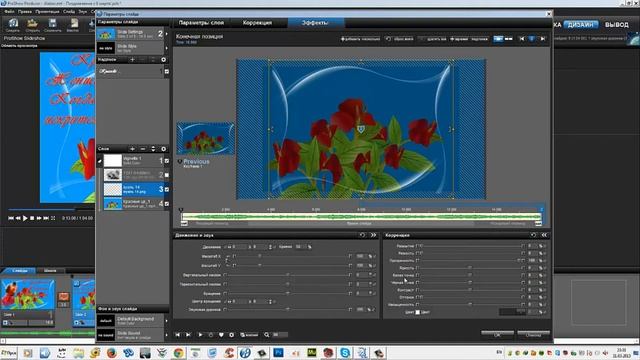640x360 pixels.
Task: Toggle Вертикальный наклон keyframe checkbox
Action: 225,275
